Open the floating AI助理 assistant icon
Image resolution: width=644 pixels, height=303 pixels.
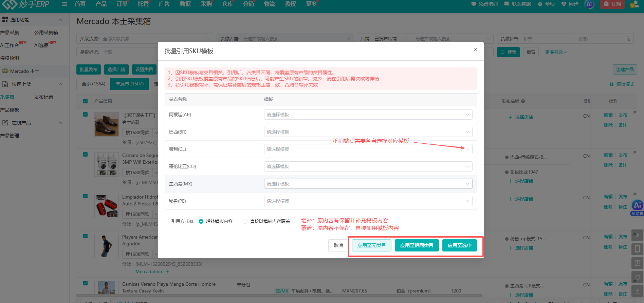[x=637, y=207]
